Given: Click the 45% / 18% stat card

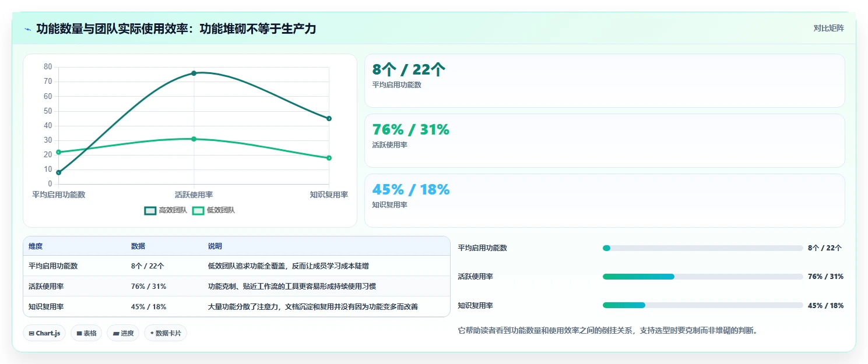Looking at the screenshot, I should pyautogui.click(x=605, y=201).
